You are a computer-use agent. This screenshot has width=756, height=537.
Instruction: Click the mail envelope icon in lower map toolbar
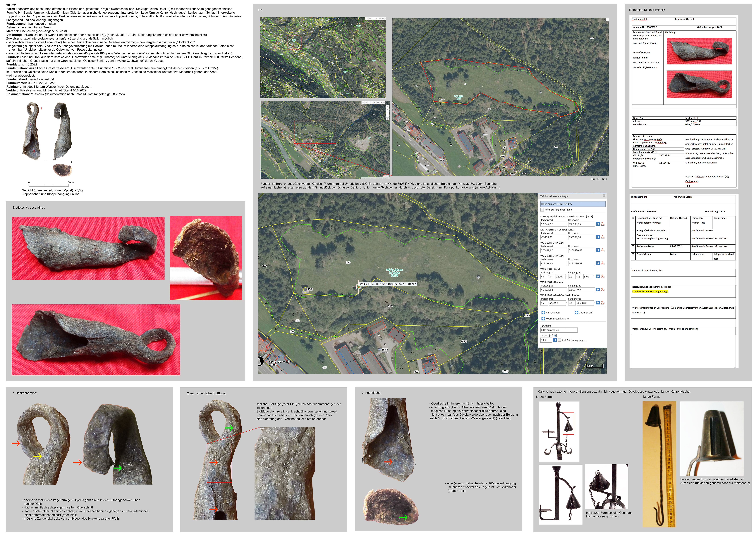(x=384, y=103)
